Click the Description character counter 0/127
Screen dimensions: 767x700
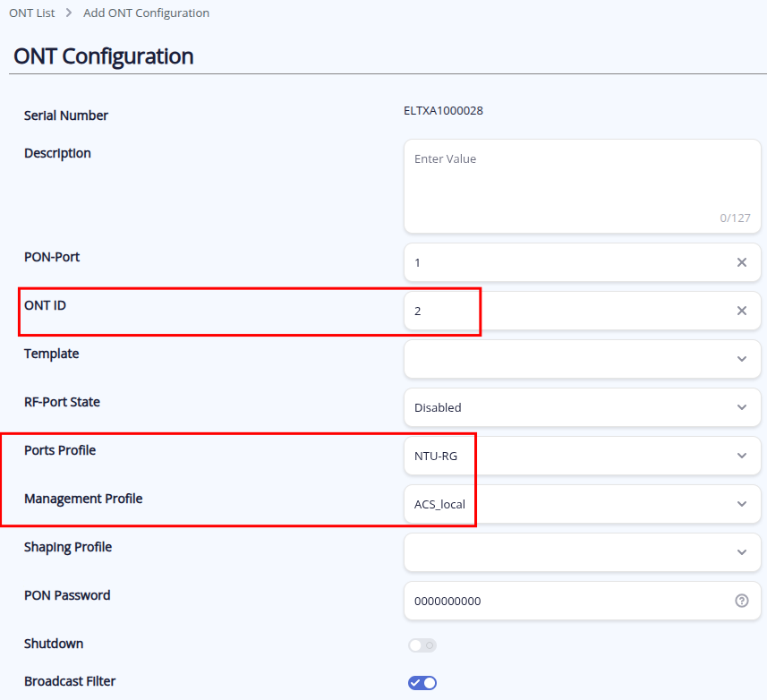click(735, 218)
